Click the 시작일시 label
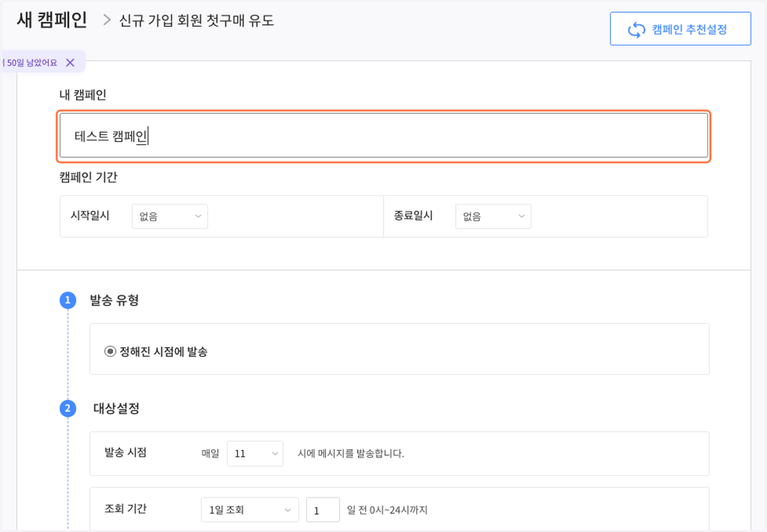The image size is (767, 532). tap(89, 215)
